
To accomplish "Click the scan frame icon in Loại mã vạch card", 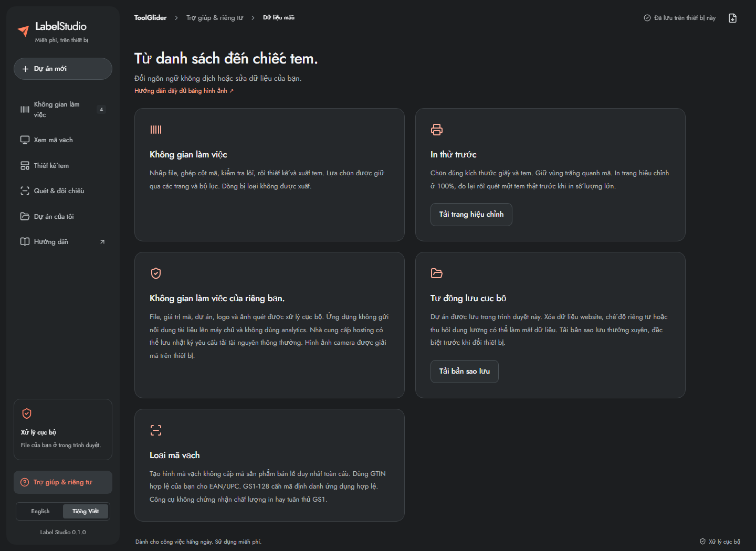I will pos(156,430).
